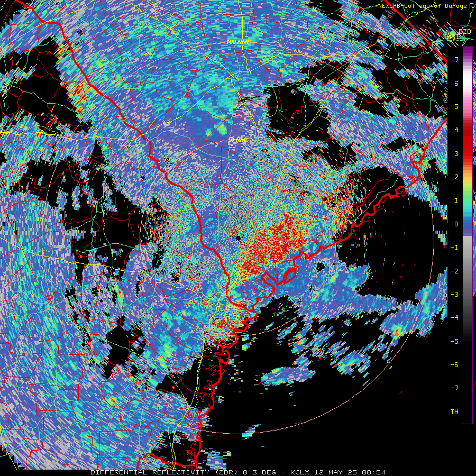Select the "3" label on the color scale
The height and width of the screenshot is (476, 476).
click(x=456, y=153)
